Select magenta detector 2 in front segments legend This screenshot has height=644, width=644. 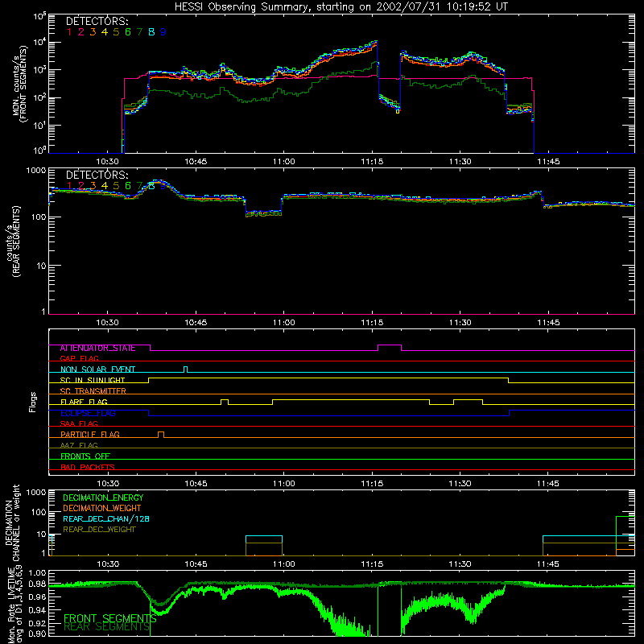[x=81, y=31]
